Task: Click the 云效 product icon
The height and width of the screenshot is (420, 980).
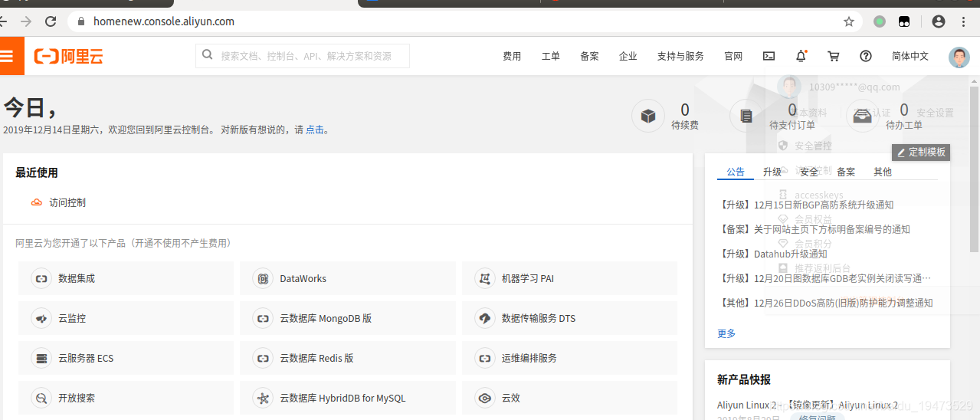Action: pos(484,398)
